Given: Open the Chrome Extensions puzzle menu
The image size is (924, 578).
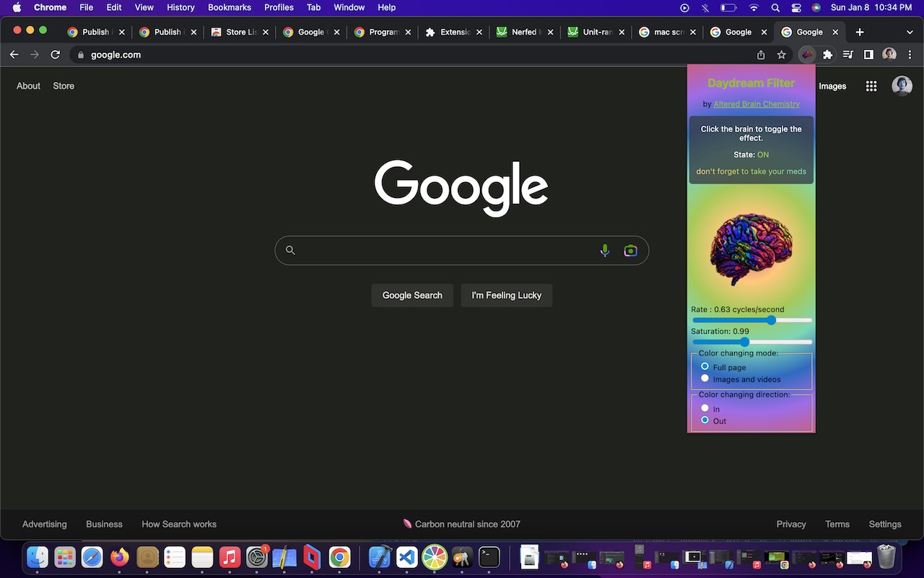Looking at the screenshot, I should click(827, 55).
